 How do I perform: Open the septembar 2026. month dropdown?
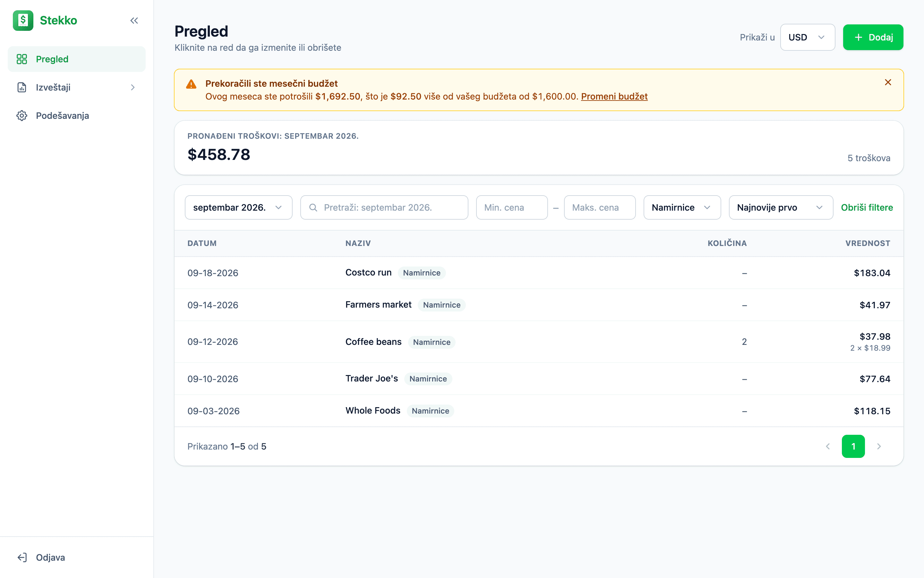tap(239, 207)
